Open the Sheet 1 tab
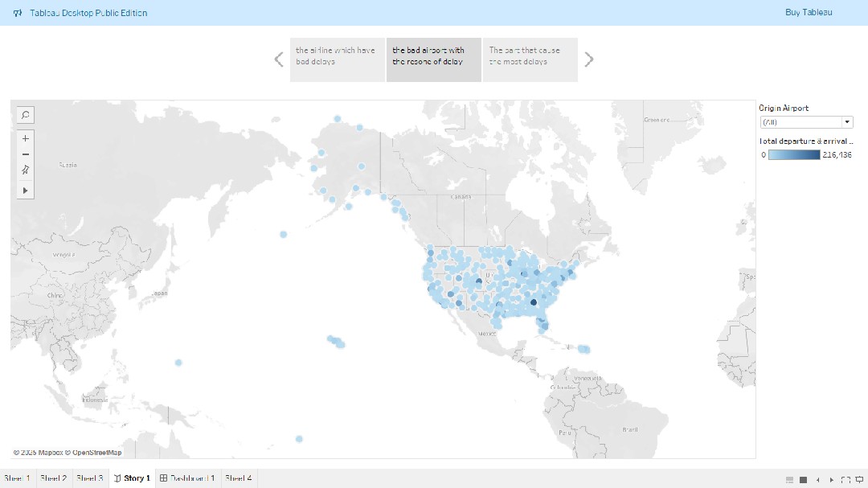 click(16, 478)
